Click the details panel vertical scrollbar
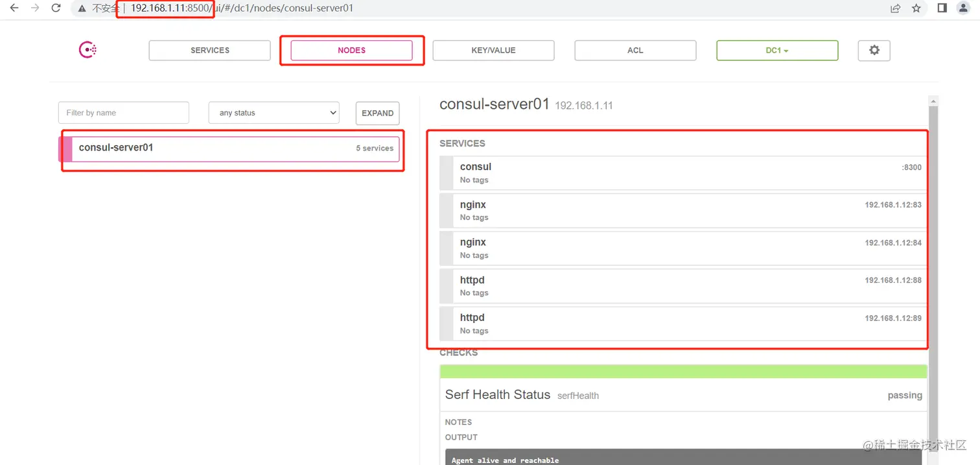Viewport: 980px width, 465px height. (933, 279)
